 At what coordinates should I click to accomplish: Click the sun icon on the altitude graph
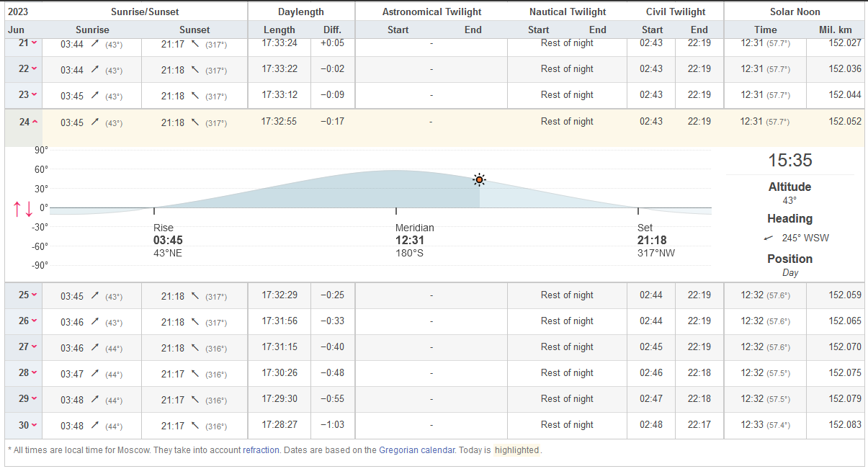coord(479,180)
